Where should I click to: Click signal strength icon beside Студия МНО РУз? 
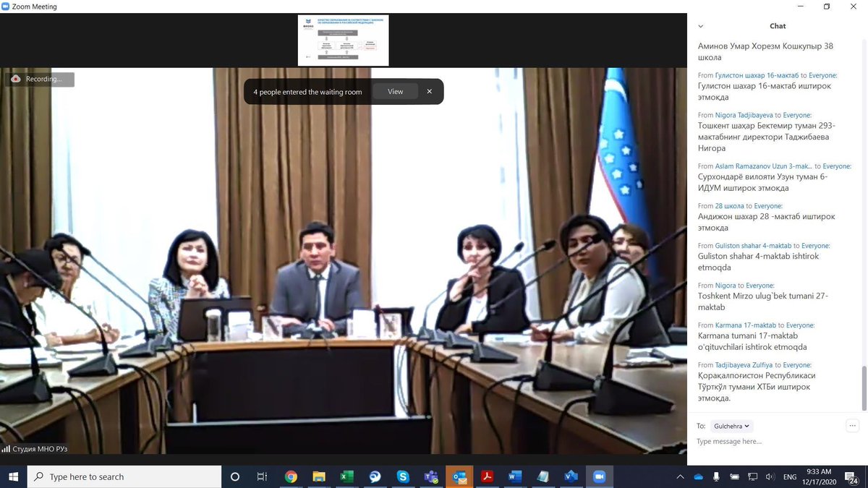click(6, 449)
